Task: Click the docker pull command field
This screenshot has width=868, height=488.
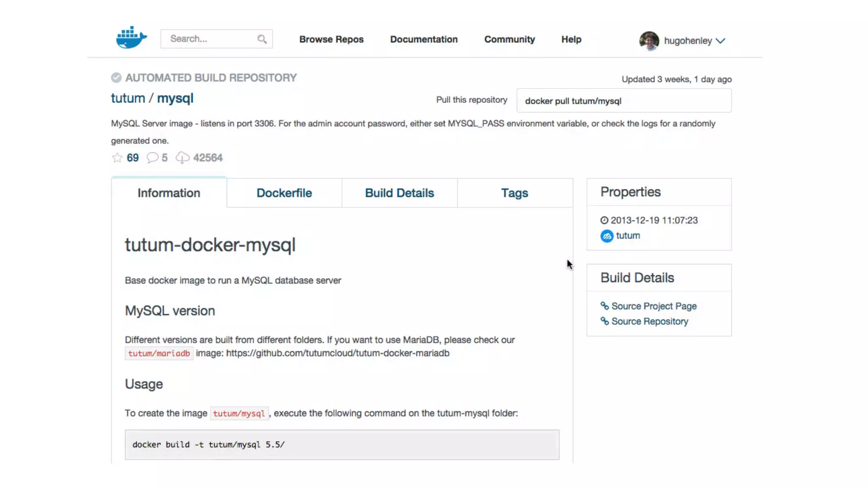Action: pos(623,101)
